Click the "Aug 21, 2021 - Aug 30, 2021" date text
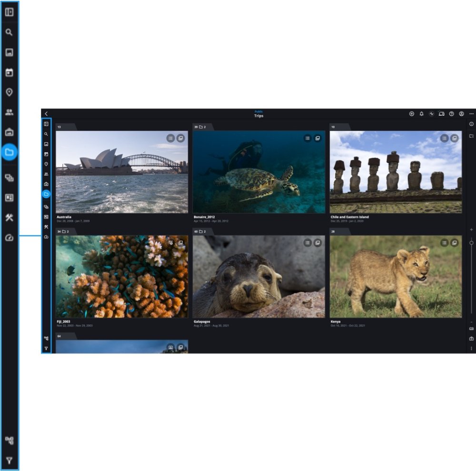This screenshot has height=471, width=476. click(211, 325)
